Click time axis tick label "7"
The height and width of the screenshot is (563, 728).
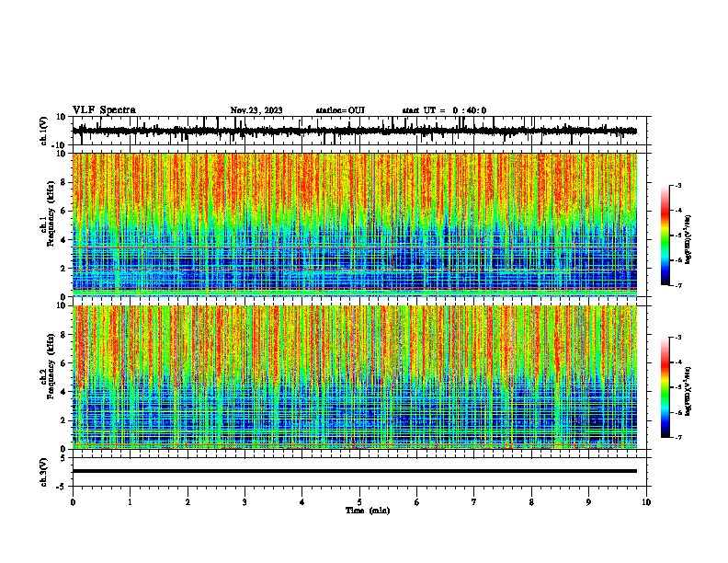tap(474, 502)
